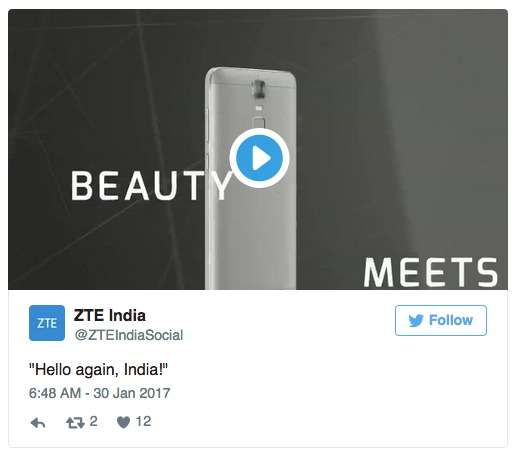518x455 pixels.
Task: Click the phone's rear camera in the video
Action: point(259,89)
